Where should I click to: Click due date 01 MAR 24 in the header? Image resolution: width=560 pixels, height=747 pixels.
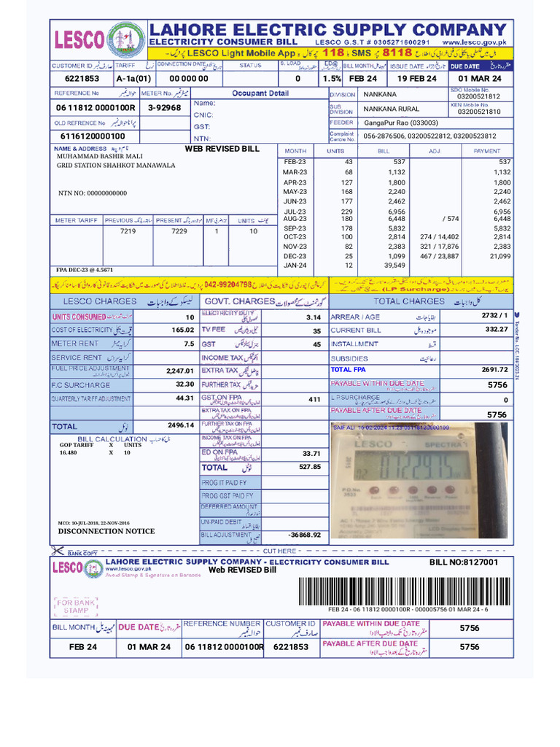point(480,79)
